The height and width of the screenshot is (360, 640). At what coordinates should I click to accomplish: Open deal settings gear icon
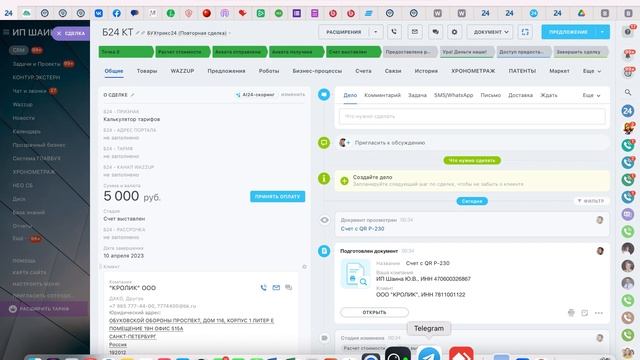coord(454,32)
